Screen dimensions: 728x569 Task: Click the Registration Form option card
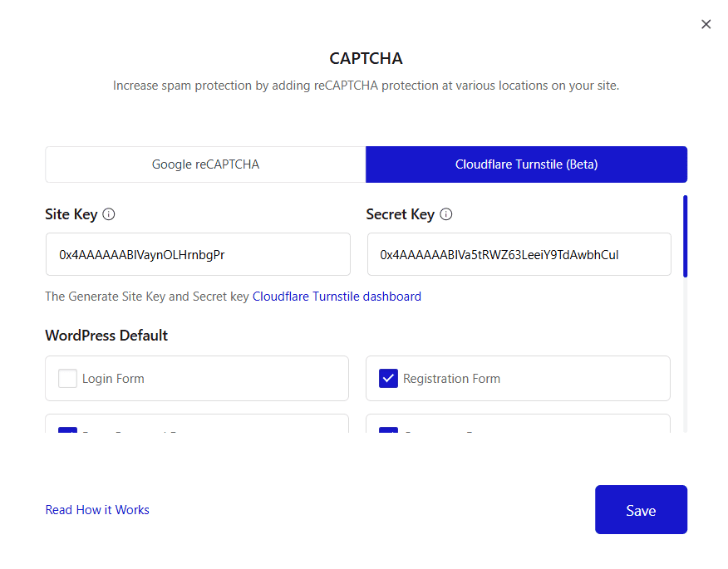pos(518,378)
